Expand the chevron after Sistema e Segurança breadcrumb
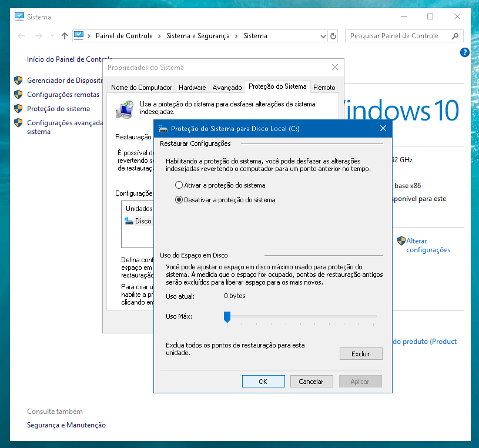 tap(236, 36)
